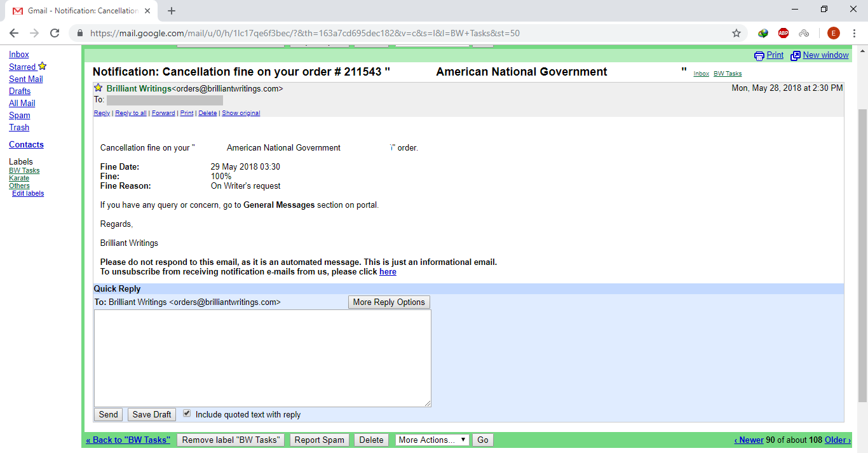The image size is (868, 453).
Task: Click the Inbox tag next to subject
Action: (702, 74)
